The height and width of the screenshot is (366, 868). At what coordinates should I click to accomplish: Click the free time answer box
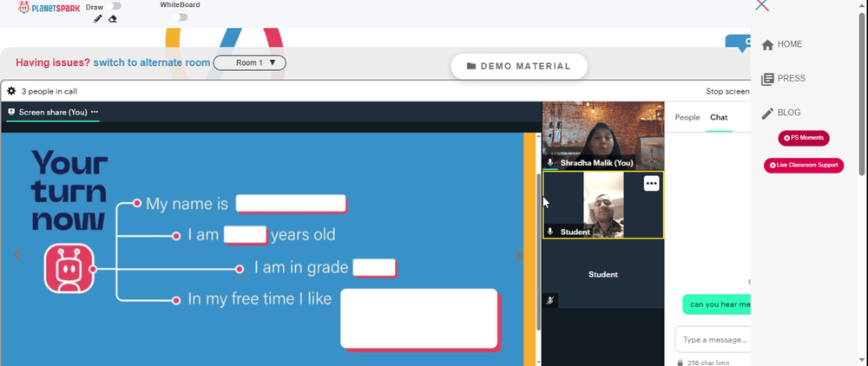(419, 319)
